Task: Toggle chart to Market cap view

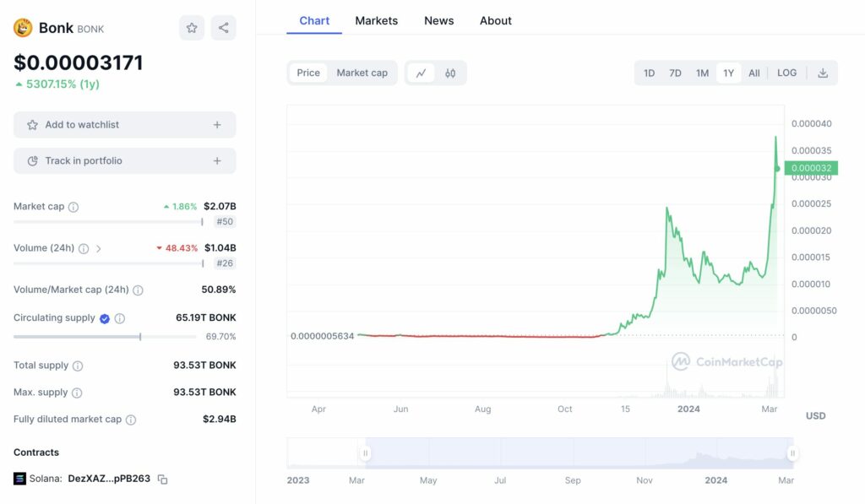Action: click(362, 73)
